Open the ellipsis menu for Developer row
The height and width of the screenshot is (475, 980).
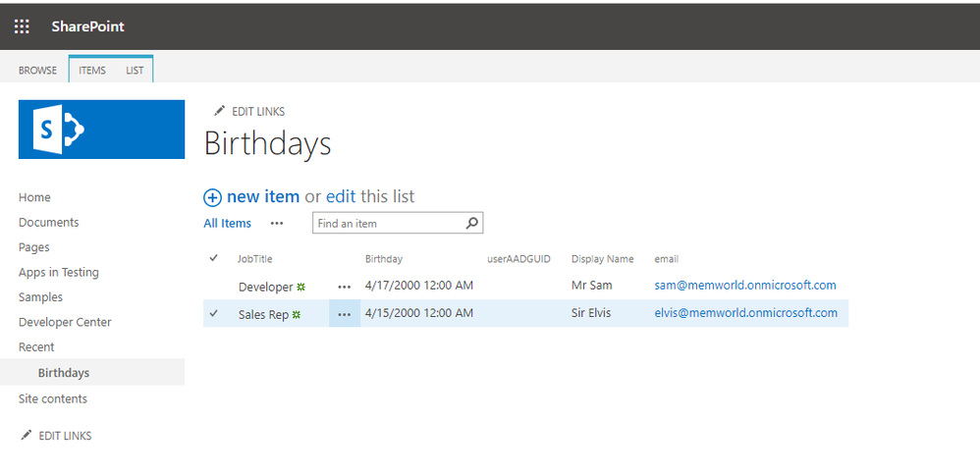[345, 287]
